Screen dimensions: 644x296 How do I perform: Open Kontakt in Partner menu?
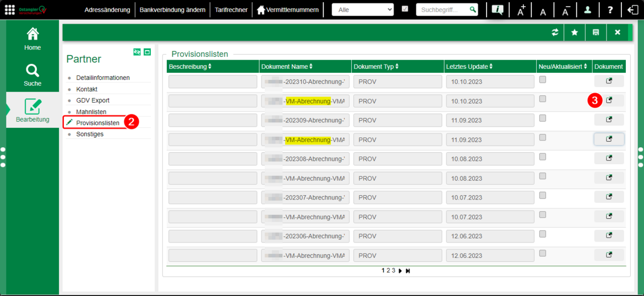[x=86, y=89]
